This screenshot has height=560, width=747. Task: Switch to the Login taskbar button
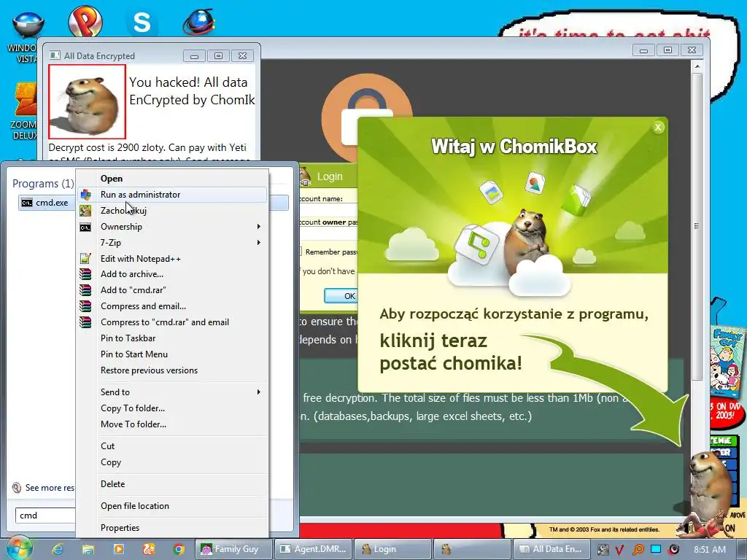click(x=393, y=549)
